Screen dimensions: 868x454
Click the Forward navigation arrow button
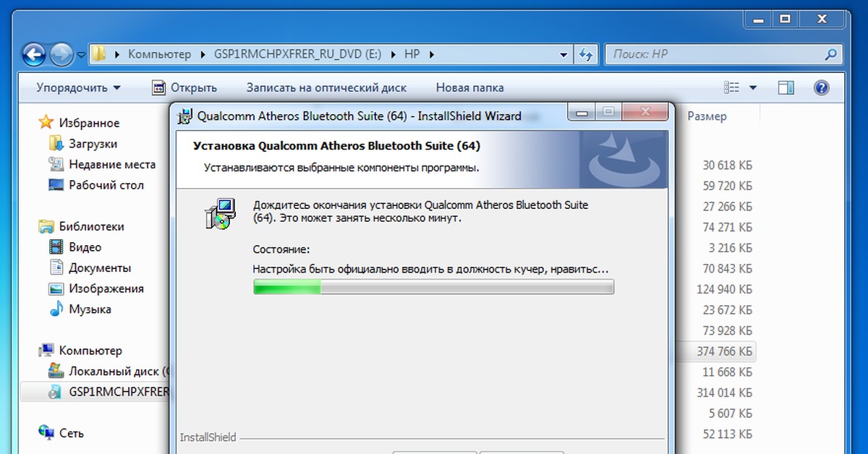[62, 54]
